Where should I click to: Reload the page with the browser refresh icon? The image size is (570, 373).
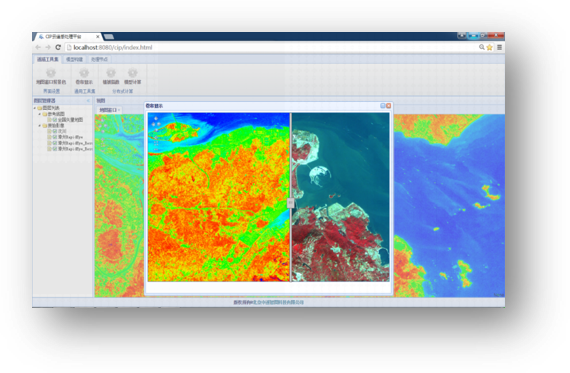point(58,47)
